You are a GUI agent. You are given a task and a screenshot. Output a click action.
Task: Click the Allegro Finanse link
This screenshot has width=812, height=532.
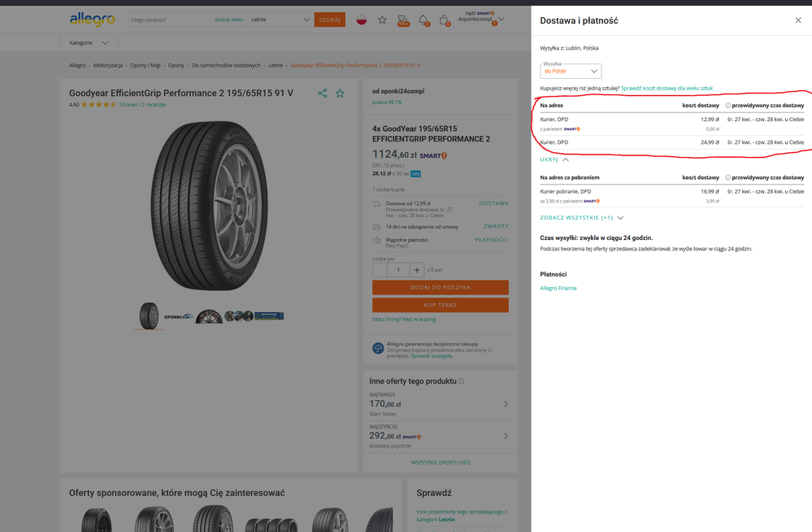click(x=558, y=288)
